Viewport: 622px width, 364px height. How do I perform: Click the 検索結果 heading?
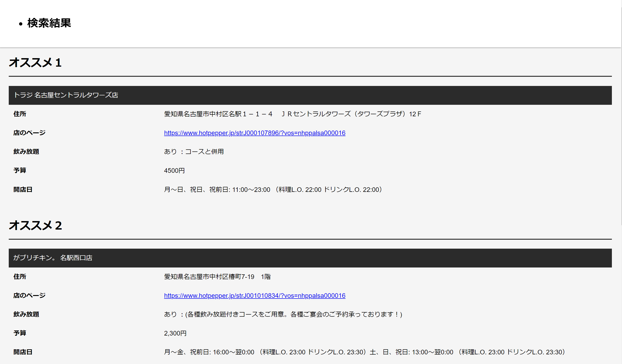tap(48, 23)
